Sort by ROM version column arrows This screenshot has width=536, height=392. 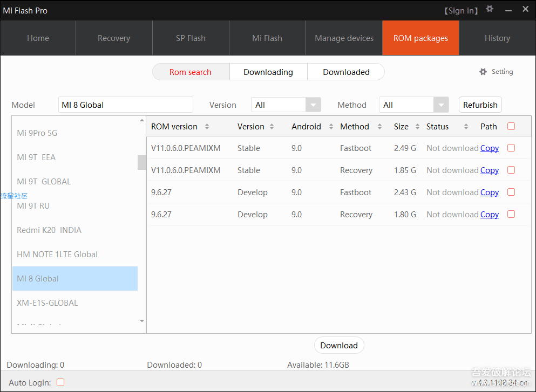[207, 127]
